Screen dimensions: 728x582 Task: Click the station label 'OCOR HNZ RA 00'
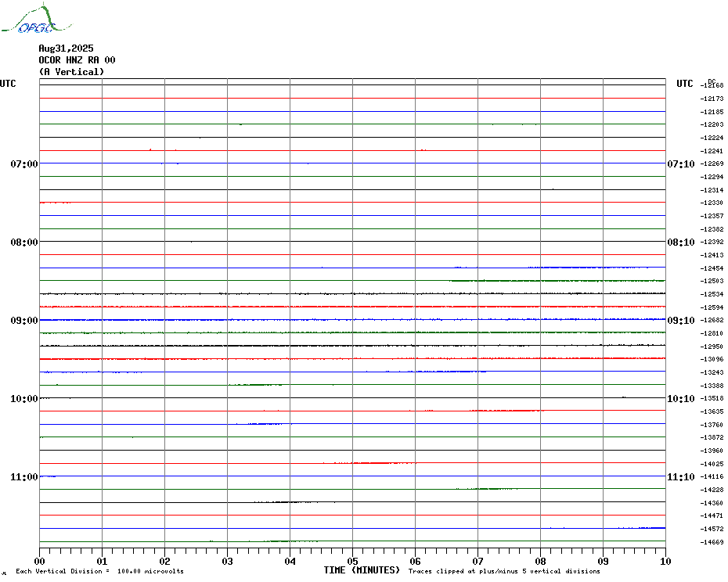(77, 60)
